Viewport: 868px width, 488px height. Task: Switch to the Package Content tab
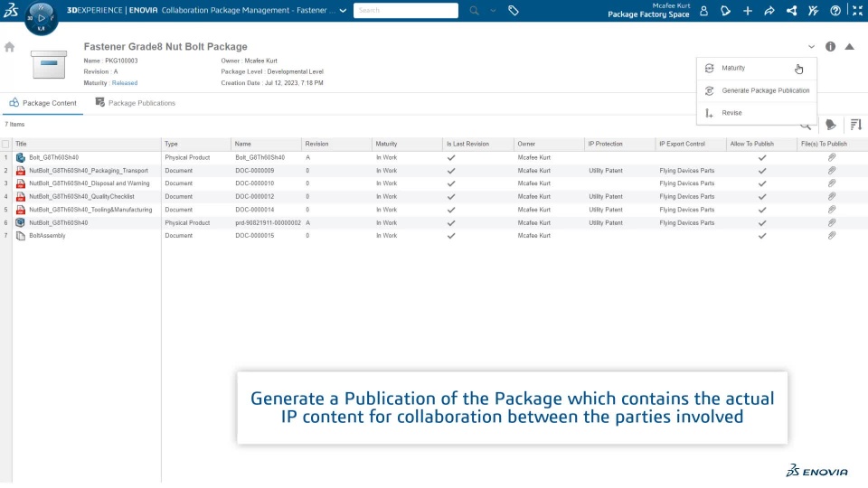tap(42, 103)
